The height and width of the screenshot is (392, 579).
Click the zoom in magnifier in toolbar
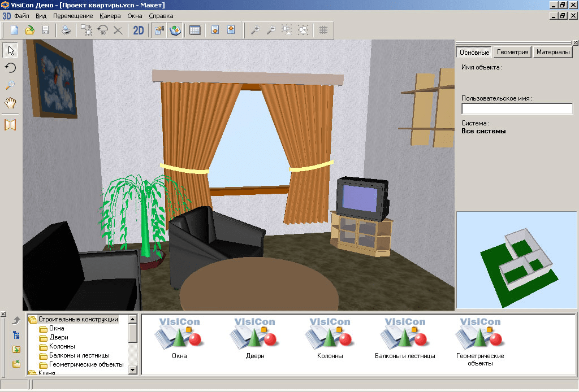[256, 31]
